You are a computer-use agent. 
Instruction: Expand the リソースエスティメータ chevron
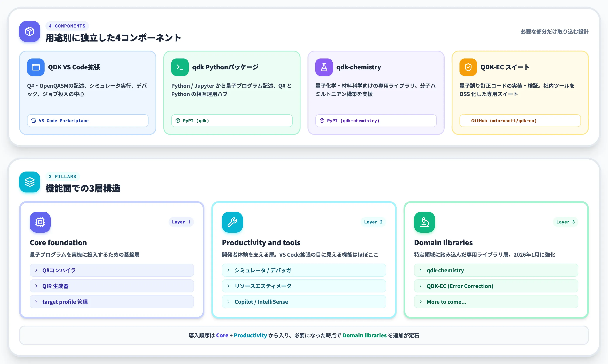(228, 286)
